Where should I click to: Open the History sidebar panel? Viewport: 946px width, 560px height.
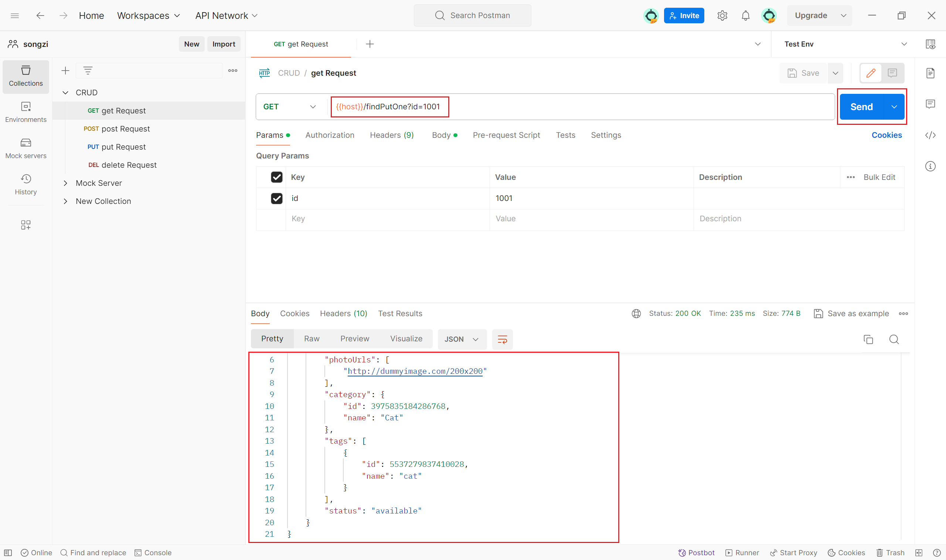[25, 185]
